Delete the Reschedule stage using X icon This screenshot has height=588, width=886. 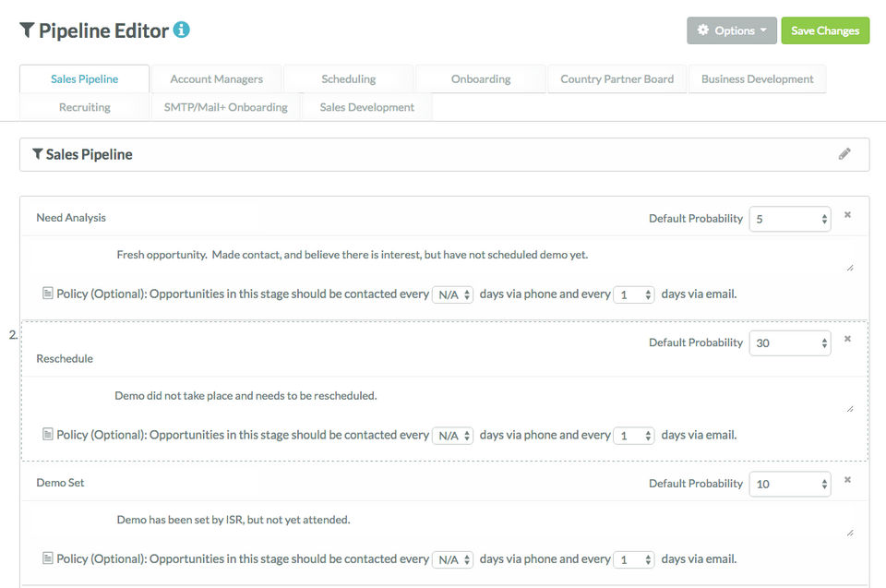pyautogui.click(x=847, y=339)
